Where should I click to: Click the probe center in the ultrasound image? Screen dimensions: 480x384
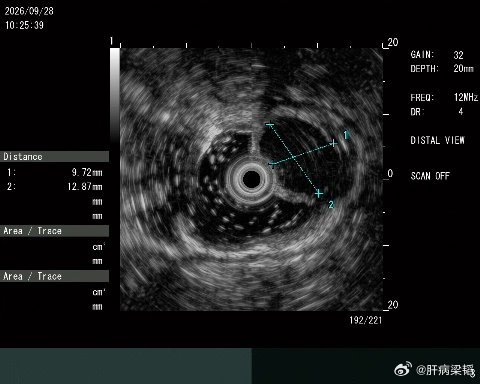[x=251, y=179]
